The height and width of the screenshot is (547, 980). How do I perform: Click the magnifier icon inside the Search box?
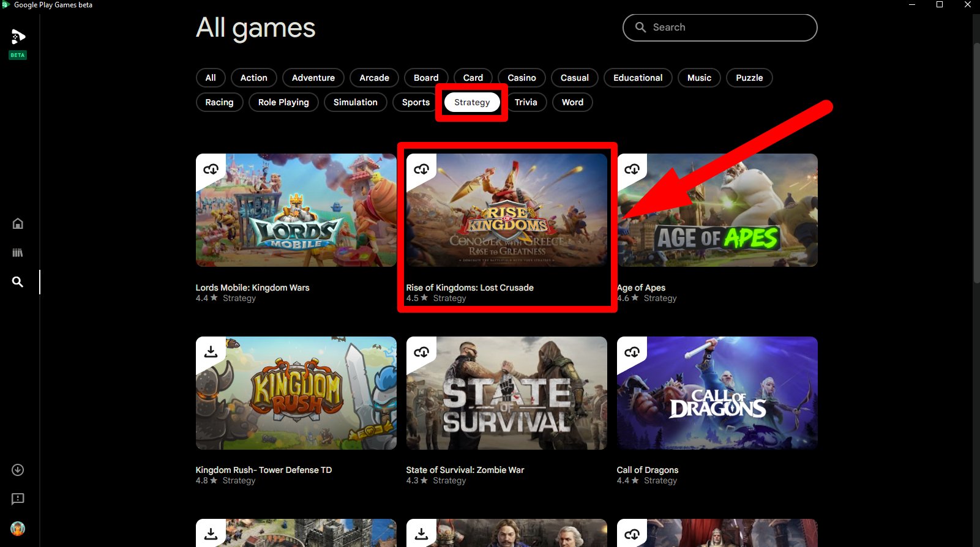pyautogui.click(x=640, y=28)
